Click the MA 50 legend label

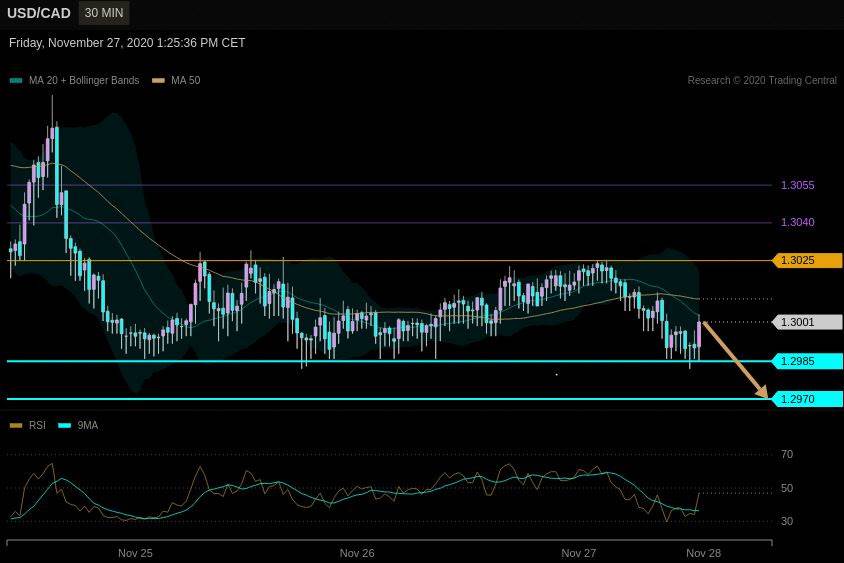(185, 81)
